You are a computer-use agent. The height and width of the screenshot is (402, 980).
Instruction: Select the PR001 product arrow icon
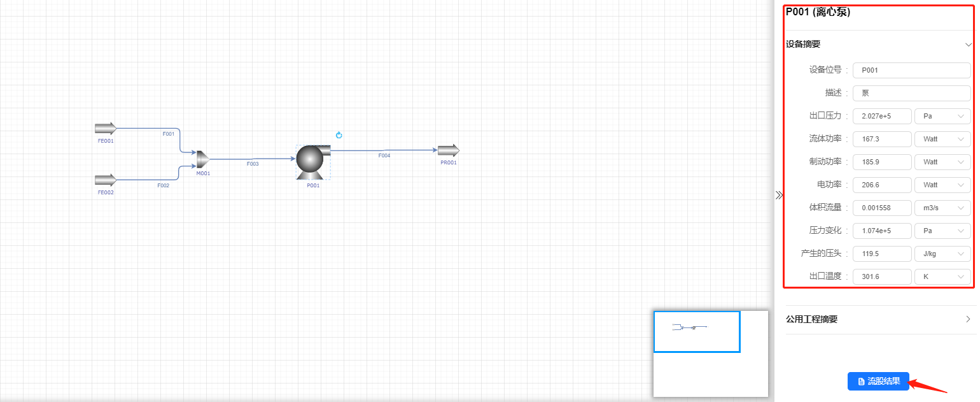point(449,150)
